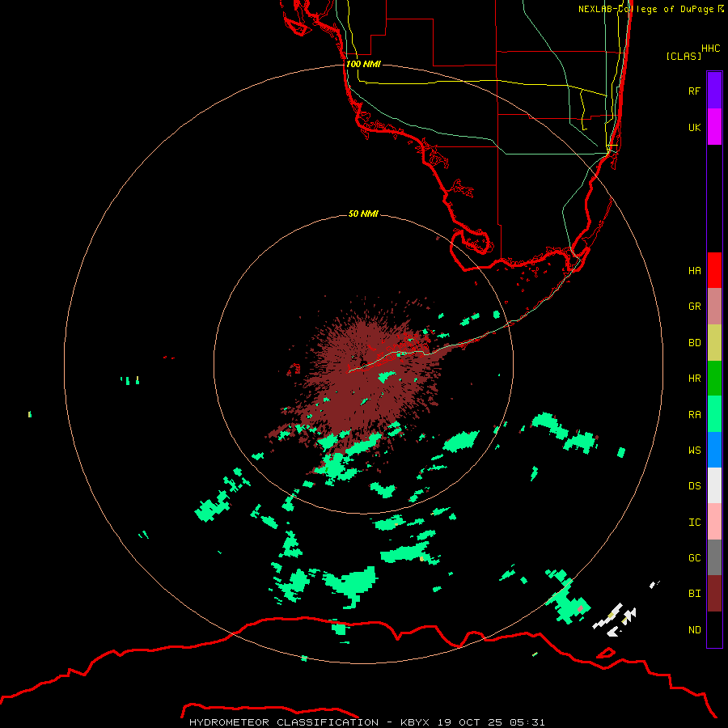Click the GC legend label

point(694,557)
